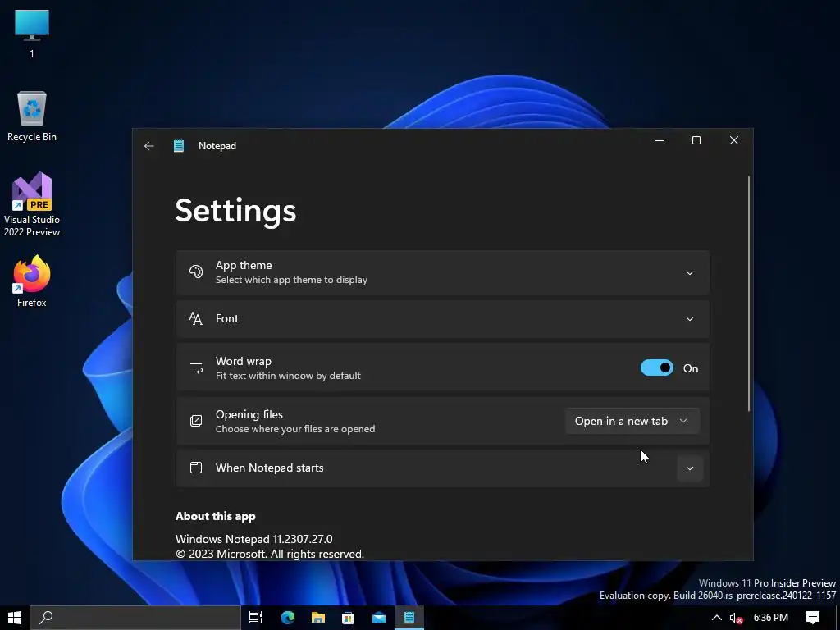Expand the Font section chevron
Viewport: 840px width, 630px height.
pyautogui.click(x=689, y=319)
